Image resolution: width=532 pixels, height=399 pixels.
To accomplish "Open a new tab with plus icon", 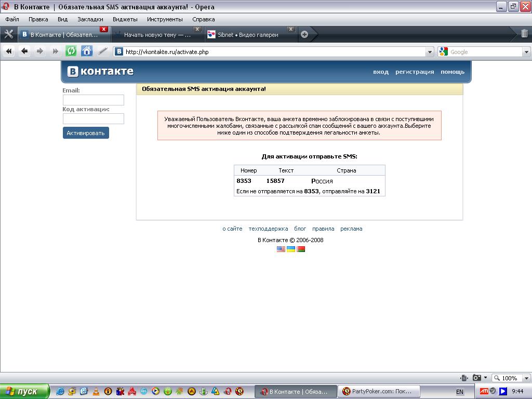I will coord(304,34).
